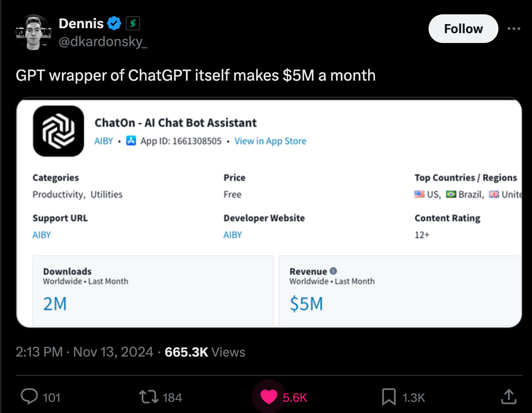Screen dimensions: 532x413
Task: Open the @dkardonsky_ handle link
Action: [x=103, y=42]
